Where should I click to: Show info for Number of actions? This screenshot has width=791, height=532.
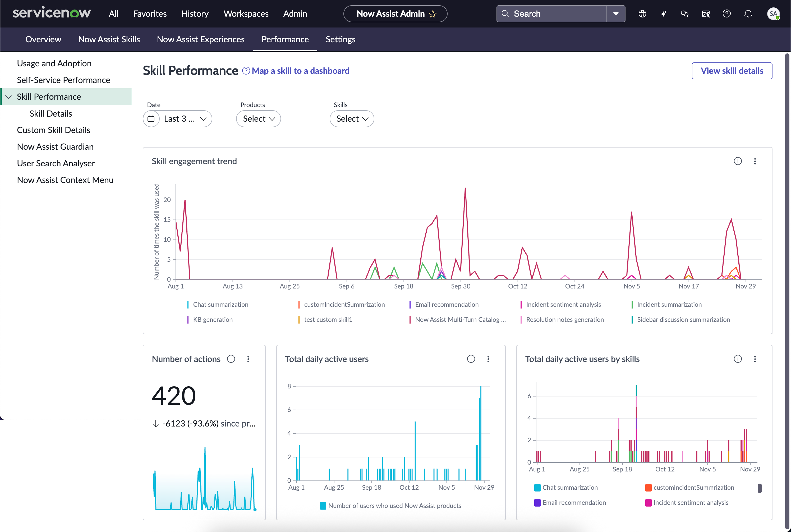click(x=231, y=359)
